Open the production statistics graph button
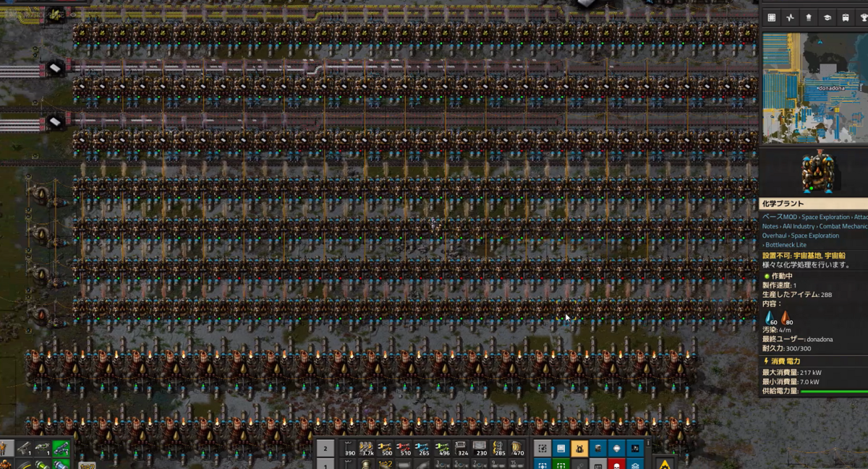This screenshot has height=469, width=868. (x=790, y=17)
